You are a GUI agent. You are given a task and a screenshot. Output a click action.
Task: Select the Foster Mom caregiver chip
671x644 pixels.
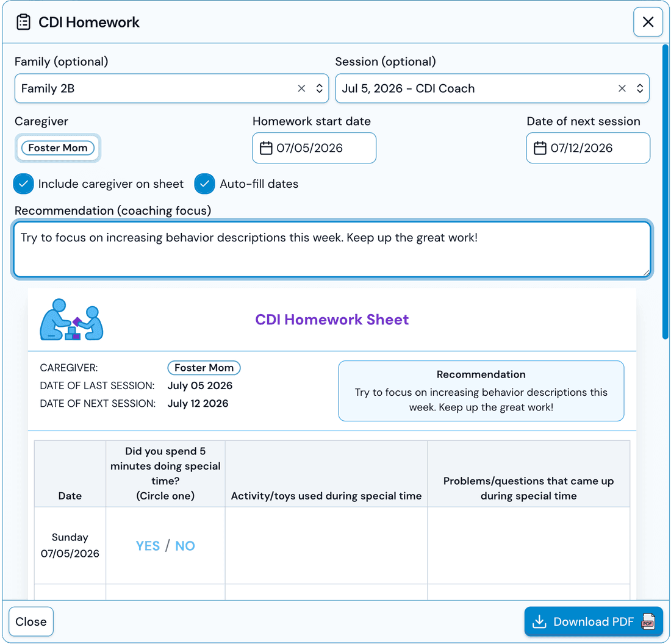point(58,148)
